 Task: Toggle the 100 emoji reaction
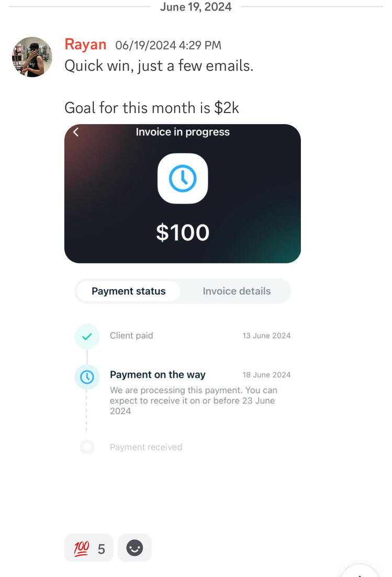click(x=89, y=548)
